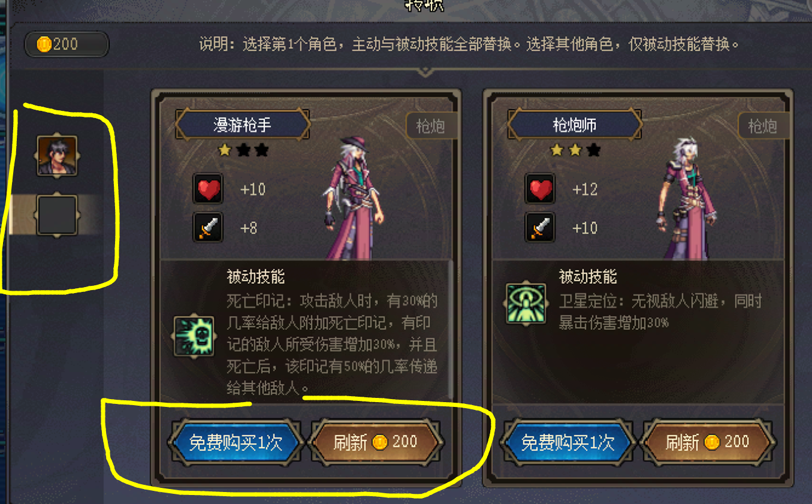
Task: Click the gold coin balance showing 200
Action: point(67,44)
